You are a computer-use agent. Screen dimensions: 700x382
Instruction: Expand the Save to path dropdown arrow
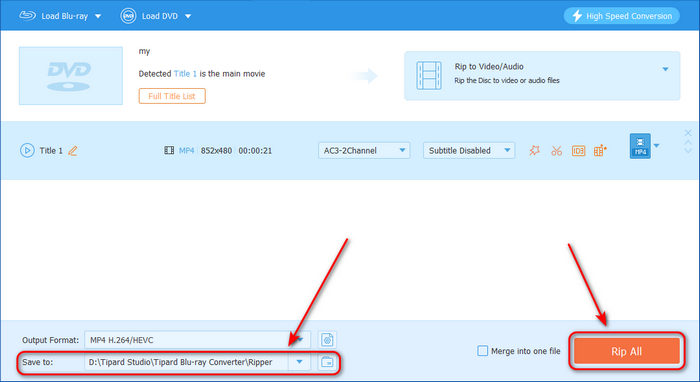[300, 362]
